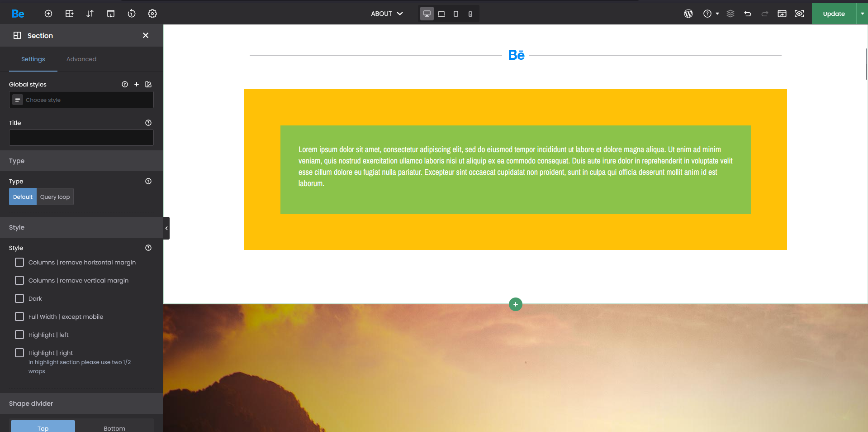Click the WordPress dashboard icon
This screenshot has width=868, height=432.
coord(688,14)
